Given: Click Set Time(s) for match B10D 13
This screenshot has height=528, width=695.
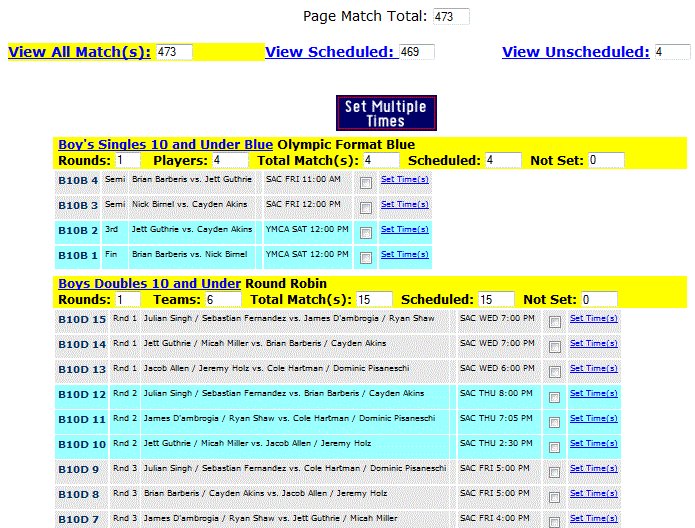Looking at the screenshot, I should [593, 368].
